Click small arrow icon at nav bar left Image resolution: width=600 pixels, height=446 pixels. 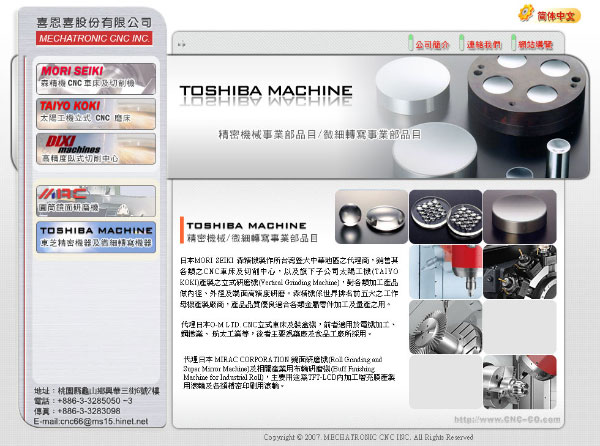coord(181,45)
